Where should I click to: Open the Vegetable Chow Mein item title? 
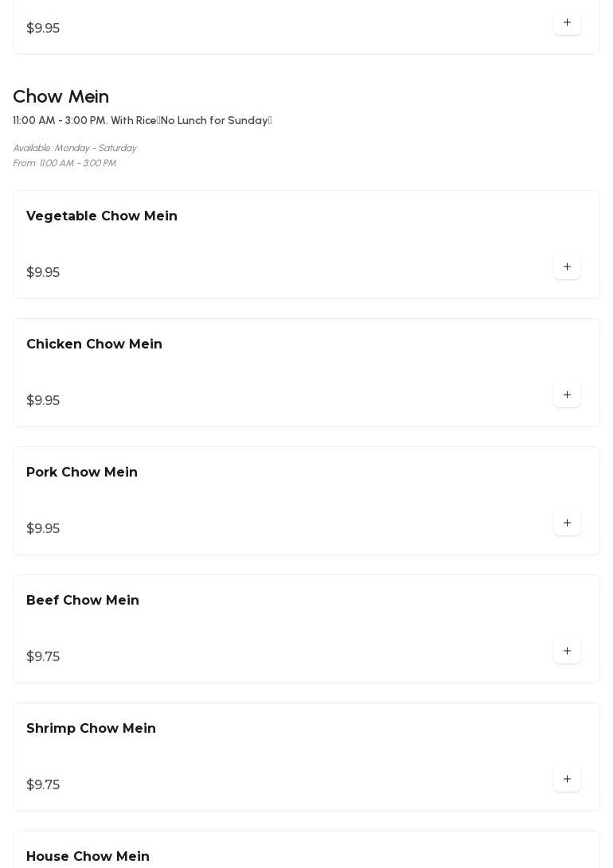click(x=102, y=216)
